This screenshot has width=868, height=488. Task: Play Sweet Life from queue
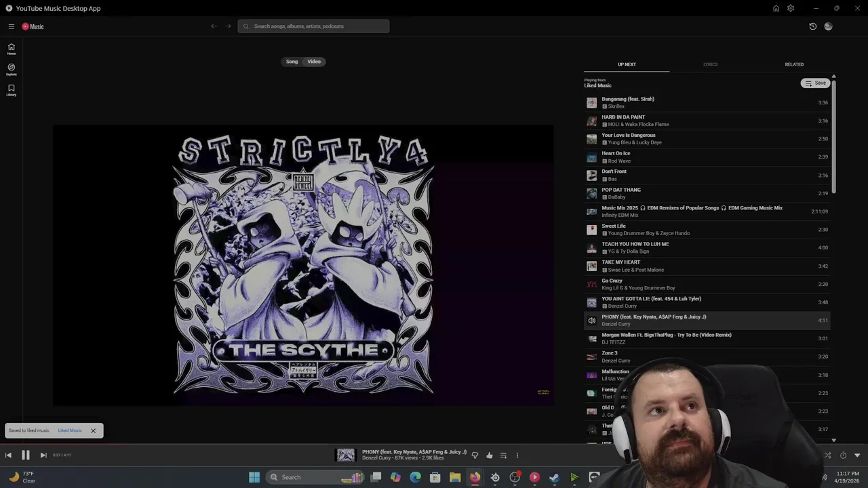707,230
